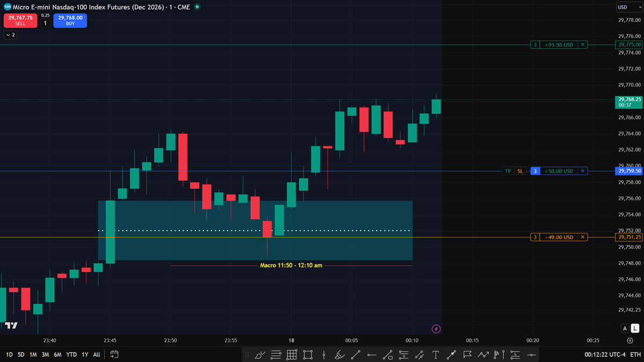Click the TradingView logo on the chart
The image size is (644, 362).
(x=11, y=325)
